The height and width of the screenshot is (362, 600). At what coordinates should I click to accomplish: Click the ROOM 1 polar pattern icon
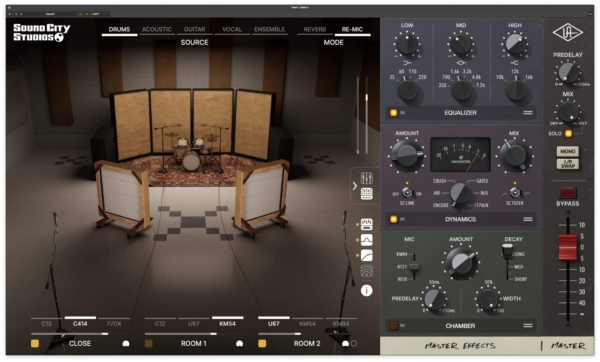[240, 344]
